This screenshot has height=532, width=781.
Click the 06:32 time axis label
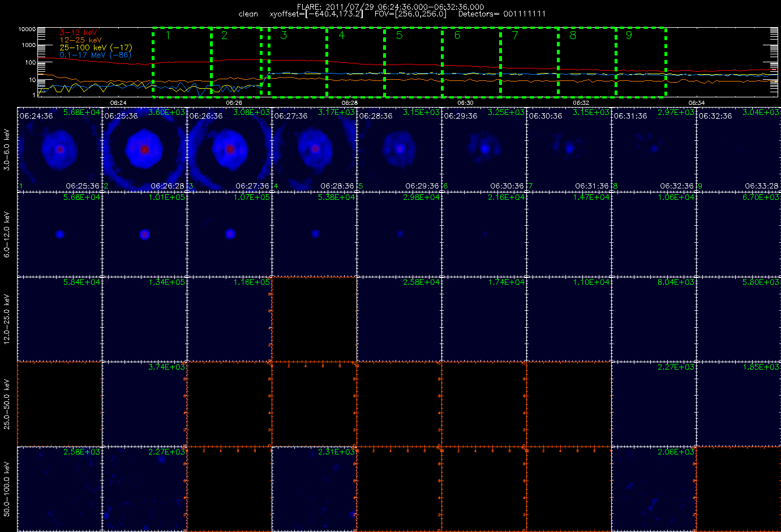(x=581, y=103)
